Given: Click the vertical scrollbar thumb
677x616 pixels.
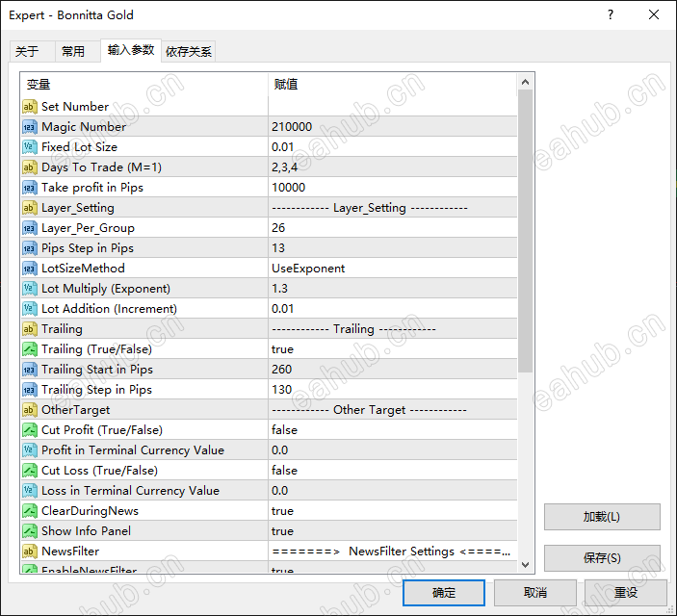Looking at the screenshot, I should tap(526, 231).
